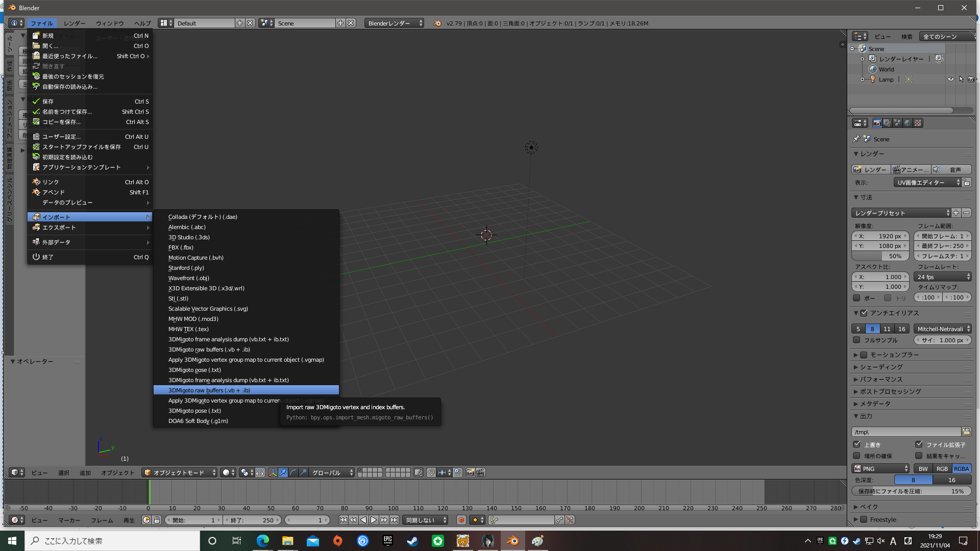Toggle selectability arrow for Lamp
The height and width of the screenshot is (551, 980).
pos(961,79)
